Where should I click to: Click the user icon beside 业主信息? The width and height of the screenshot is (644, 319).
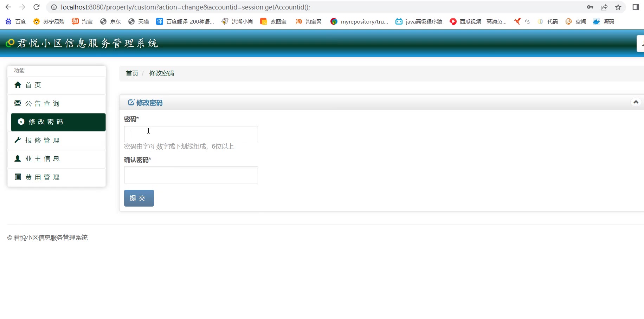coord(18,158)
